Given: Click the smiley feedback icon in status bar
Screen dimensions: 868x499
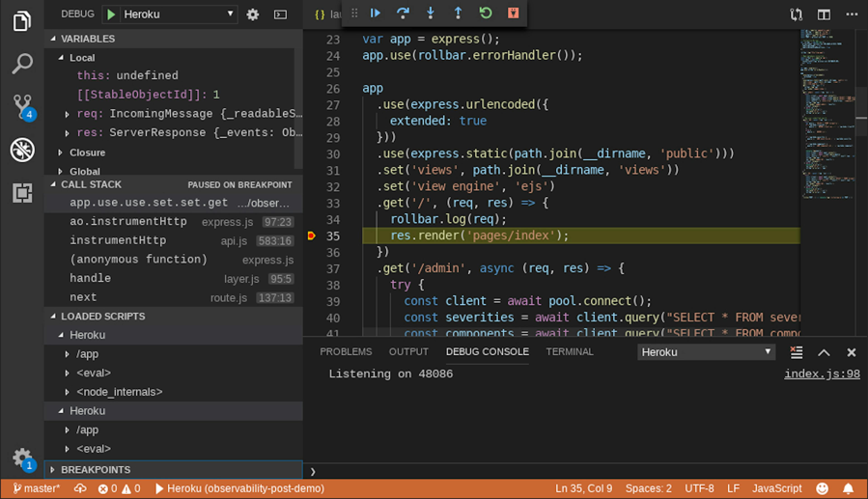Looking at the screenshot, I should pos(822,488).
